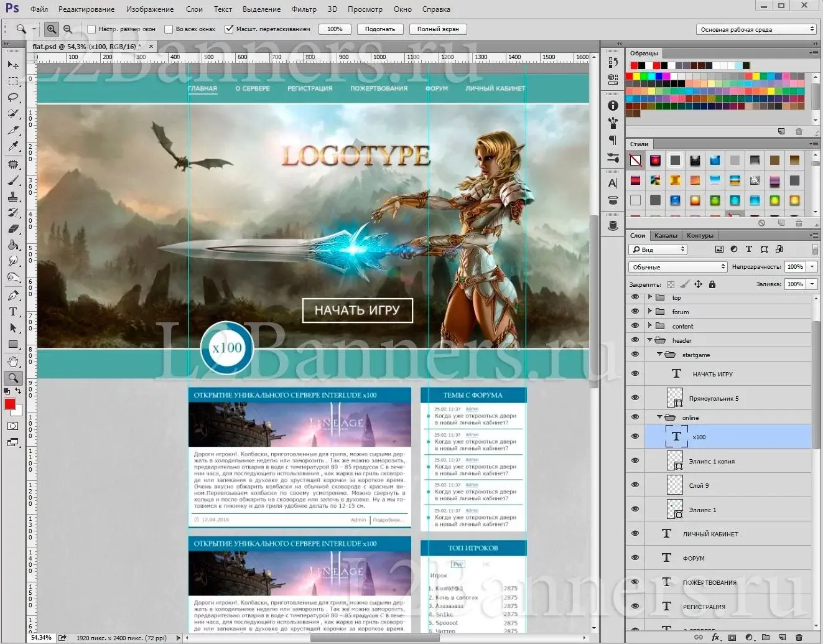
Task: Select the Lasso tool
Action: (13, 98)
